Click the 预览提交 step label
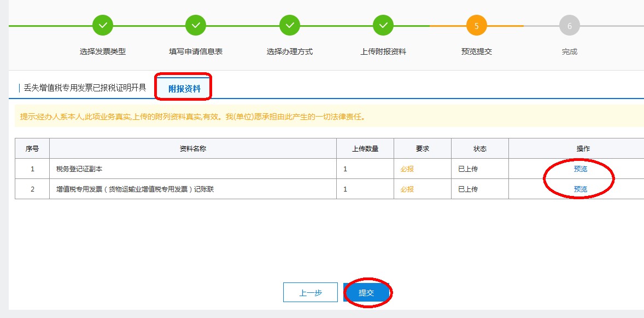Screen dimensions: 644x318 click(x=477, y=51)
